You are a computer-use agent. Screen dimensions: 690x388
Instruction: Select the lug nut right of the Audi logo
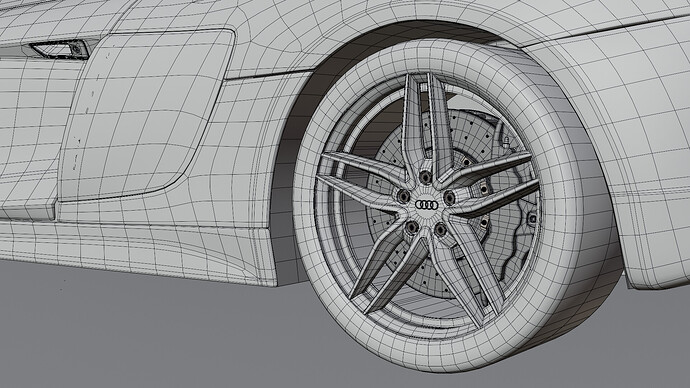tap(449, 198)
